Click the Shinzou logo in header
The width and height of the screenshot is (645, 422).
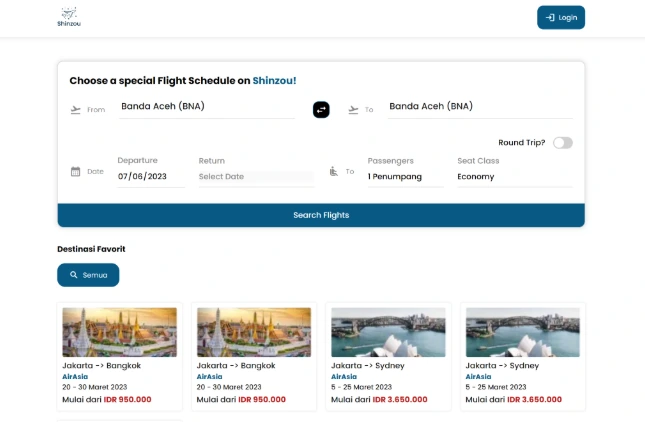click(x=67, y=17)
